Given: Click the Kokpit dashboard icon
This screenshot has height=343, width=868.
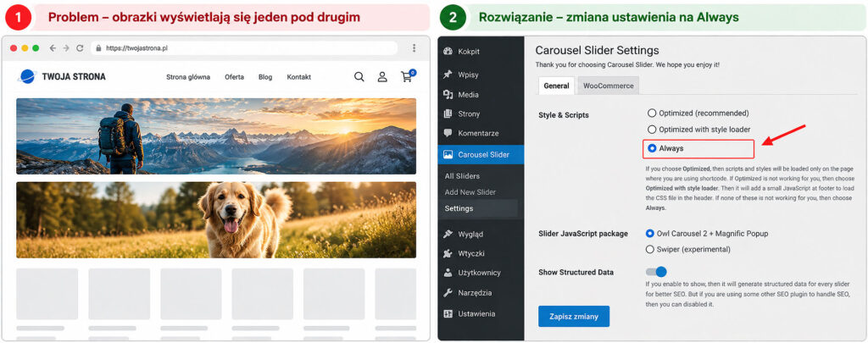Looking at the screenshot, I should (x=448, y=52).
